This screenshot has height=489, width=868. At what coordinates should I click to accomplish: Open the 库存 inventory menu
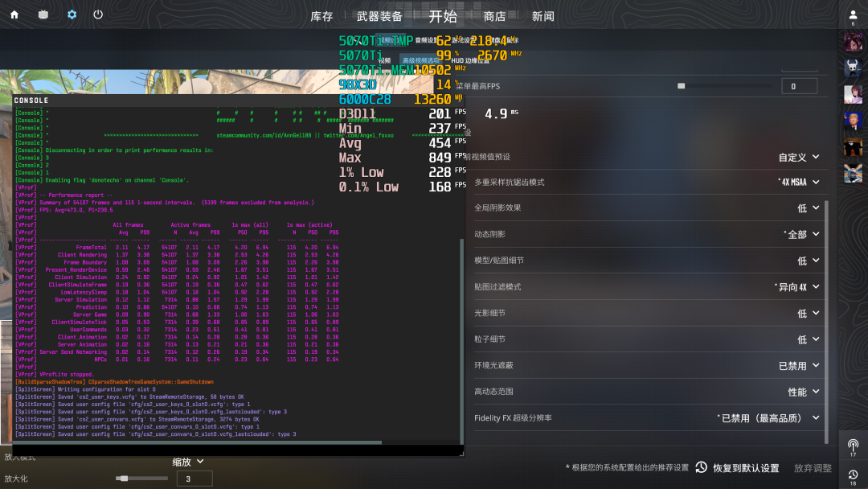tap(321, 17)
